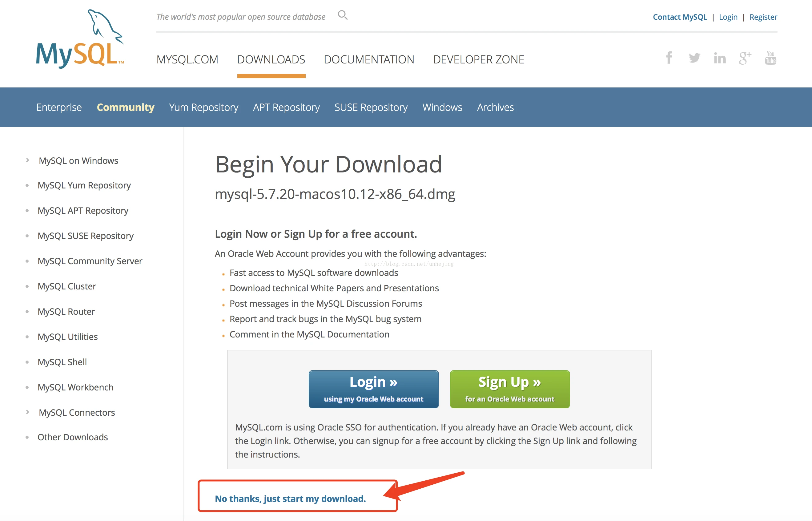Click the Register link at top
The height and width of the screenshot is (521, 812).
click(763, 17)
